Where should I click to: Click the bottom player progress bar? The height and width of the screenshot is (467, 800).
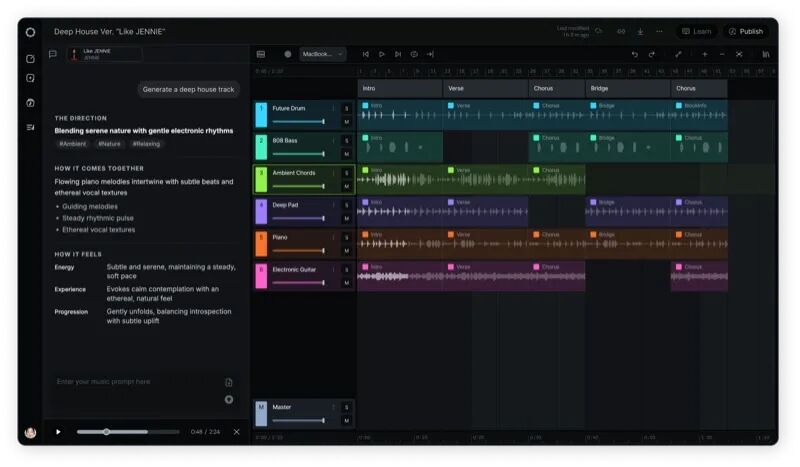[128, 432]
